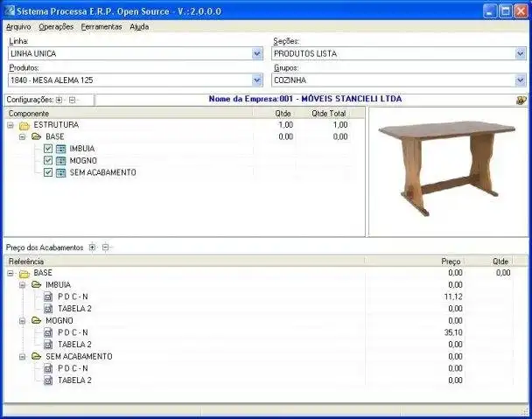Open the Linha dropdown showing LINHA UNICA
Image resolution: width=532 pixels, height=419 pixels.
click(x=257, y=53)
